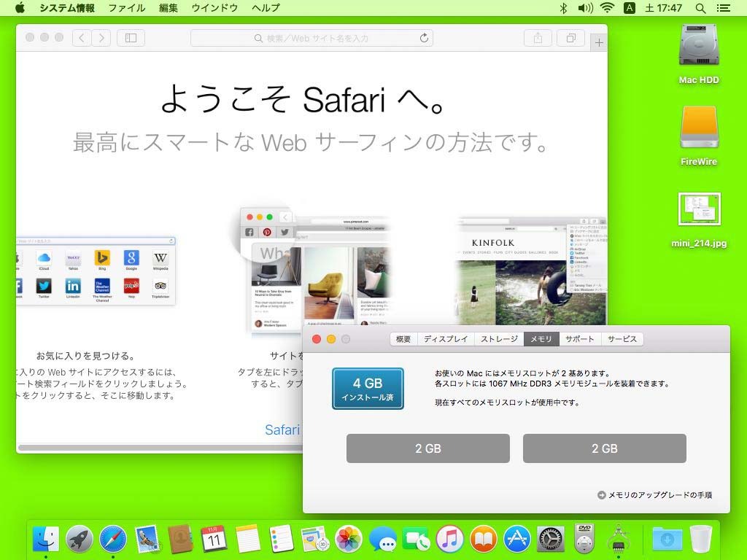This screenshot has width=747, height=560.
Task: Open ウインドウ menu
Action: (214, 8)
